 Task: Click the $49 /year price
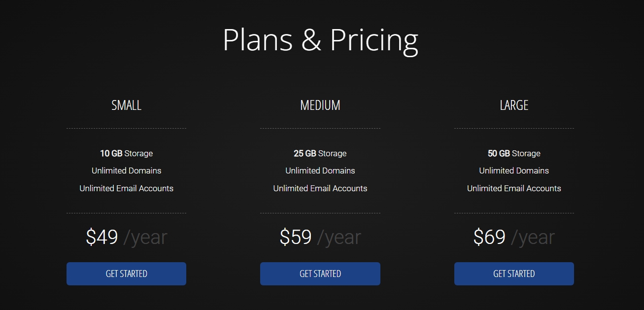point(126,238)
